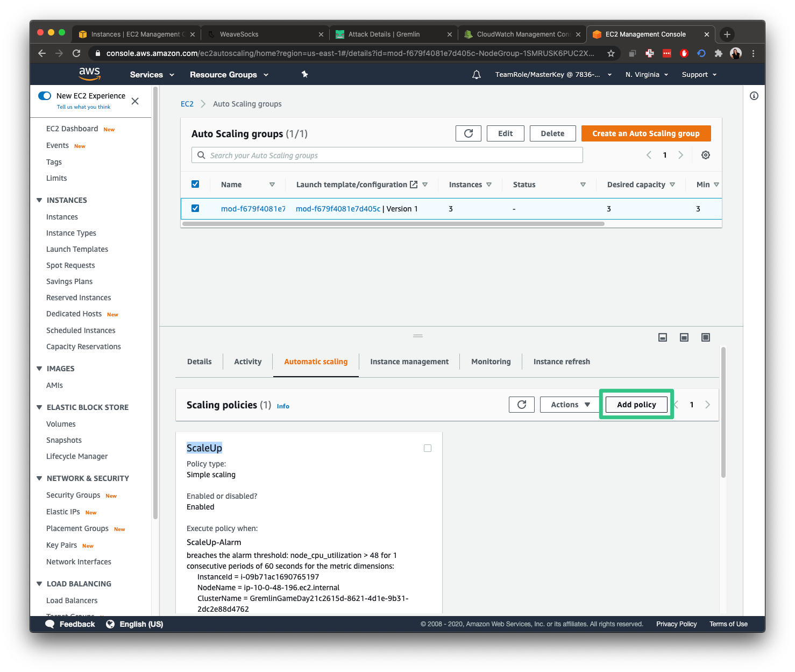This screenshot has height=672, width=795.
Task: Open the TeamRole/MasterKey account menu
Action: (553, 75)
